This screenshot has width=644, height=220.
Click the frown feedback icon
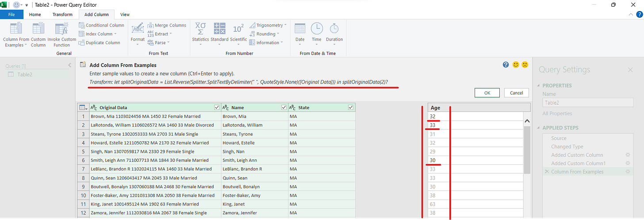coord(525,65)
